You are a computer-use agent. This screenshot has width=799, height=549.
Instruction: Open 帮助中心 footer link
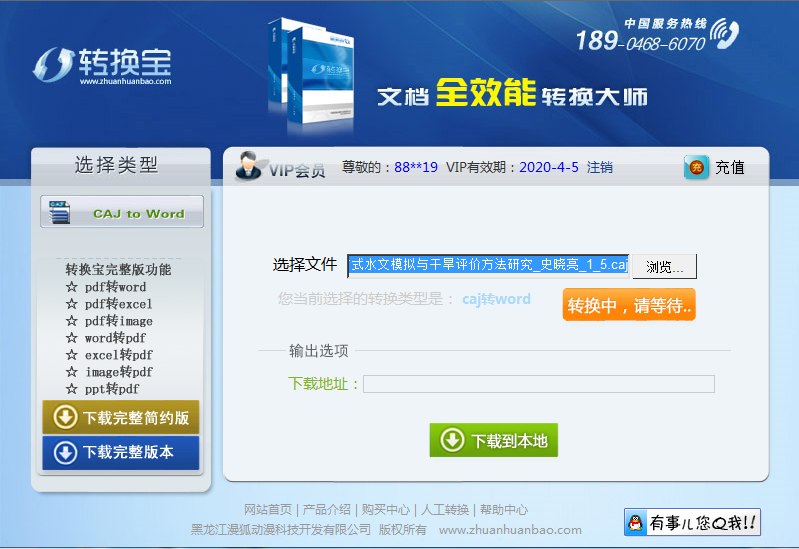tap(504, 509)
